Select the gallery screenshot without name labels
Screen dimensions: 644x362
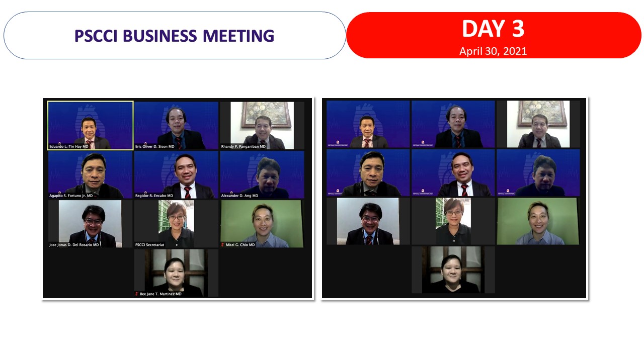[x=454, y=199]
